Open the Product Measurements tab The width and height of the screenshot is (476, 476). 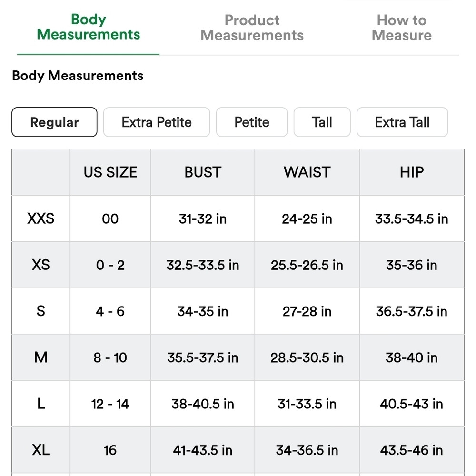(x=252, y=28)
